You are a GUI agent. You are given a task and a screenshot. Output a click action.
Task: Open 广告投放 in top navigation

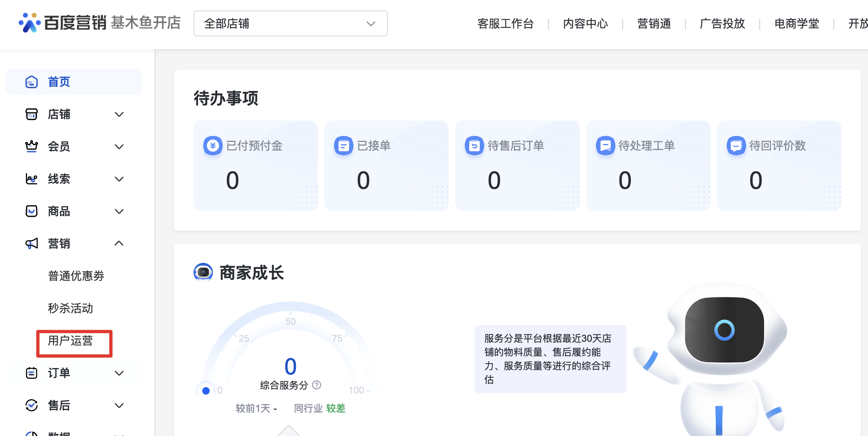coord(722,23)
